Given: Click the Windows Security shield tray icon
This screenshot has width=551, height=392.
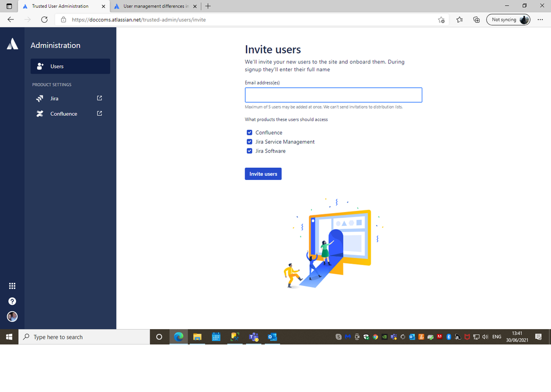Looking at the screenshot, I should (x=366, y=337).
